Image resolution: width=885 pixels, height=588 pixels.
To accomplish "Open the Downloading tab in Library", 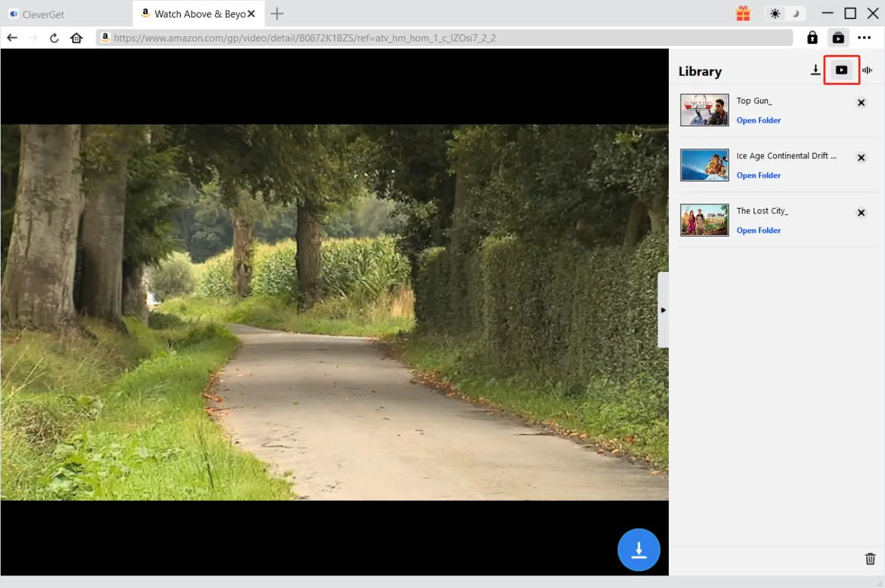I will (815, 70).
